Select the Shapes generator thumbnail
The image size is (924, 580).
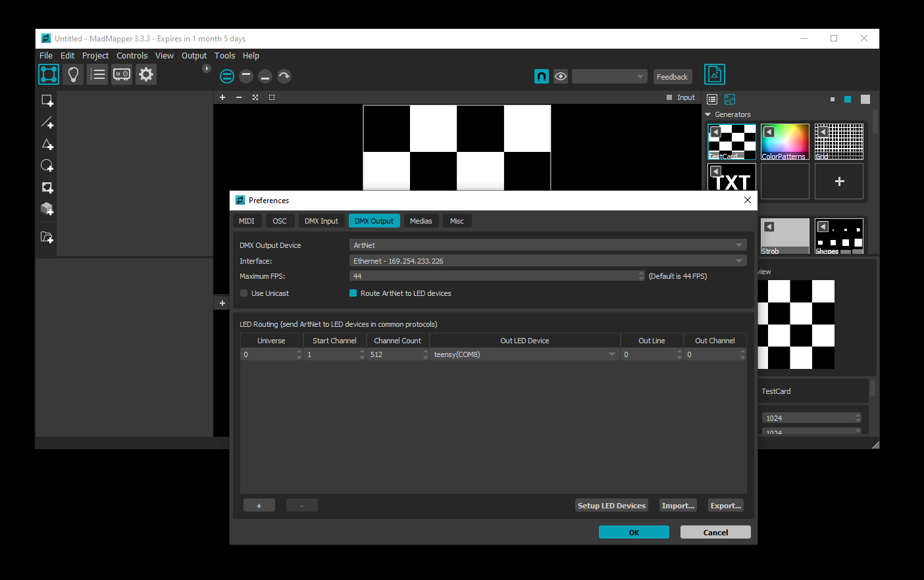coord(839,237)
